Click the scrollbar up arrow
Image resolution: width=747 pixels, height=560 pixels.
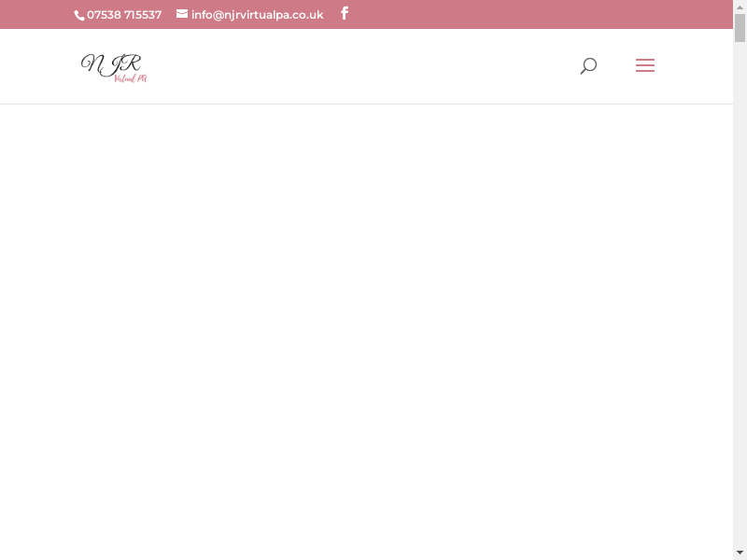click(x=740, y=7)
